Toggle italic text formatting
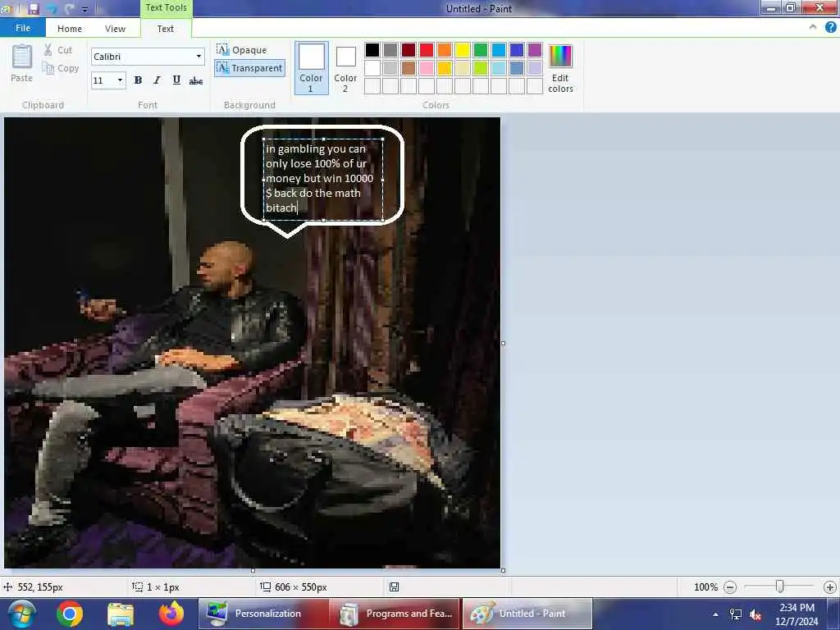 click(157, 80)
